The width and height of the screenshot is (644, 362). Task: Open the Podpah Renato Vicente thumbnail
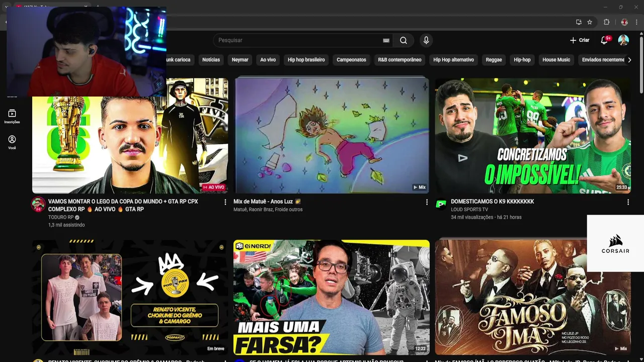(x=130, y=298)
